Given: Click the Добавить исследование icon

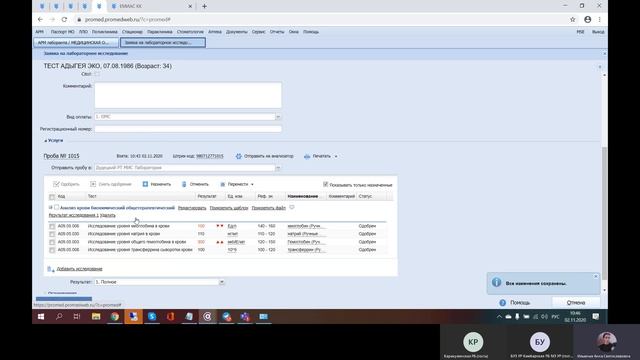Looking at the screenshot, I should (51, 269).
